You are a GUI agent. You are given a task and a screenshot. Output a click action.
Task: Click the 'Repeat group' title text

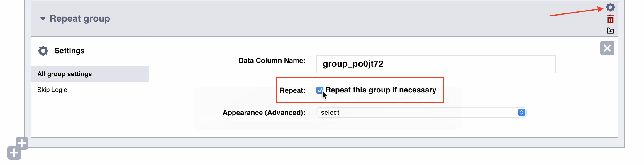(x=80, y=19)
